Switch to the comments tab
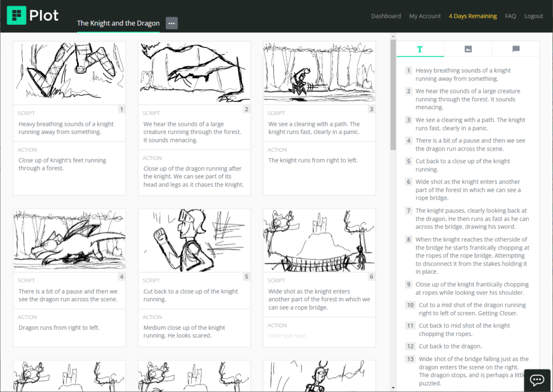The height and width of the screenshot is (392, 553). [x=516, y=49]
